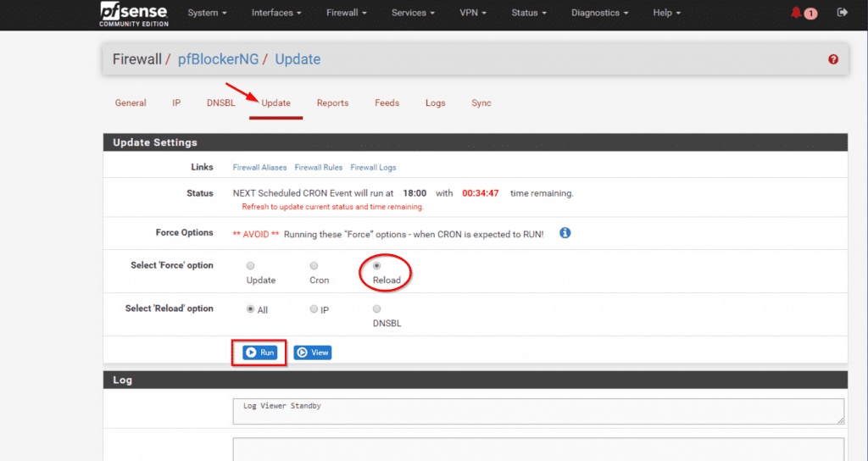Screen dimensions: 868x461
Task: Expand the Services dropdown menu
Action: tap(413, 13)
